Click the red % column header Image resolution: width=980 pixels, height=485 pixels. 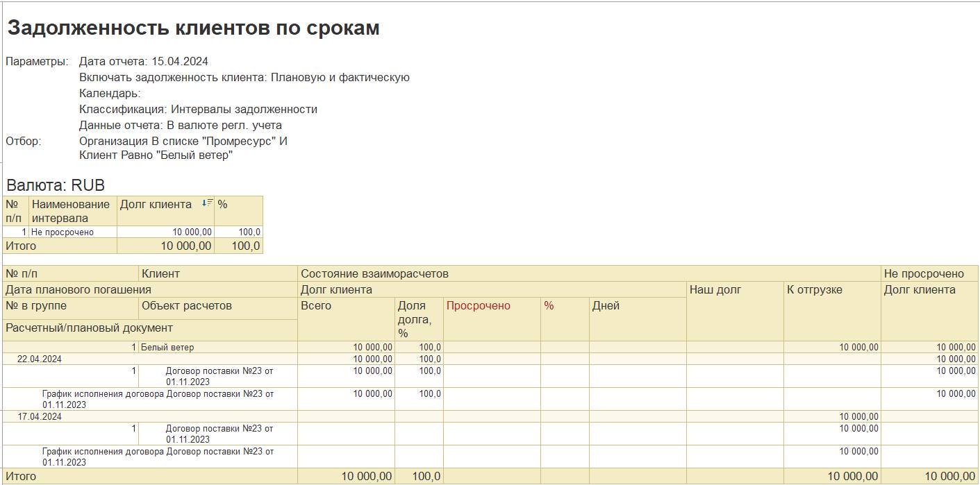[565, 319]
